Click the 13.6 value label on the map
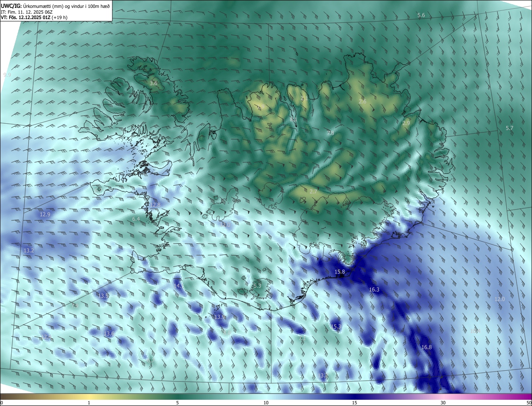This screenshot has width=532, height=406. [x=109, y=334]
